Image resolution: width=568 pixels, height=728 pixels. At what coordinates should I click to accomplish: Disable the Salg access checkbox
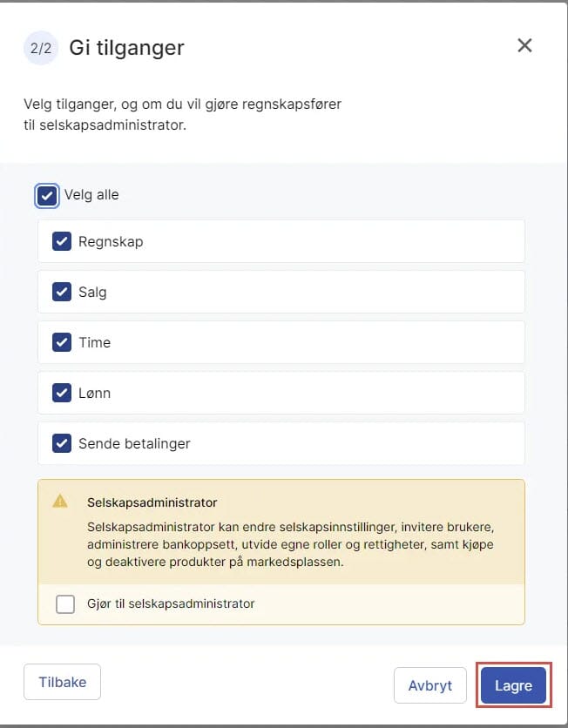[x=61, y=292]
